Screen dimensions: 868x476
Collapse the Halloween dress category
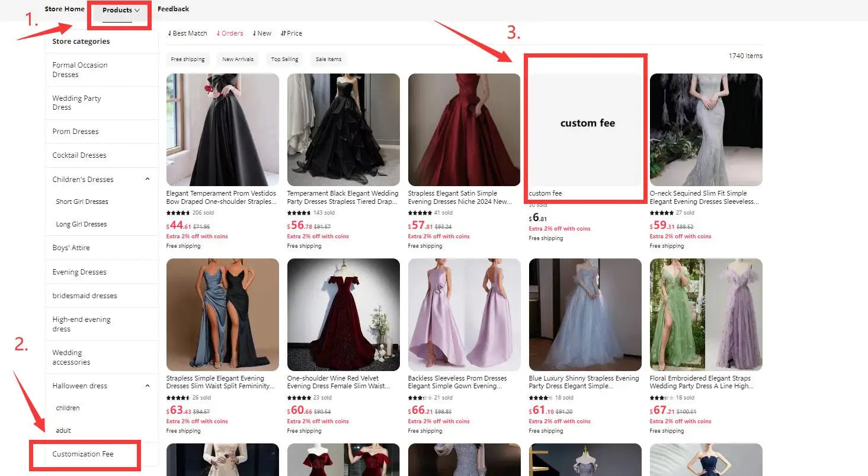click(147, 385)
